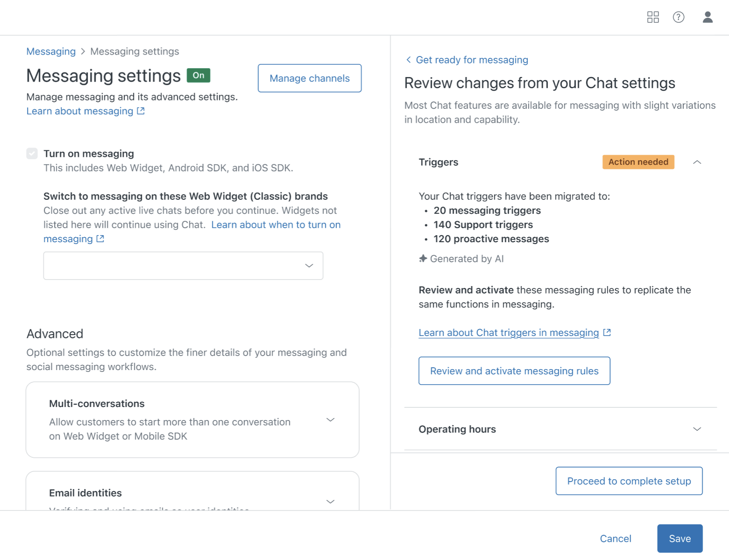The width and height of the screenshot is (729, 560).
Task: Click the back chevron beside Get ready for messaging
Action: pos(409,60)
